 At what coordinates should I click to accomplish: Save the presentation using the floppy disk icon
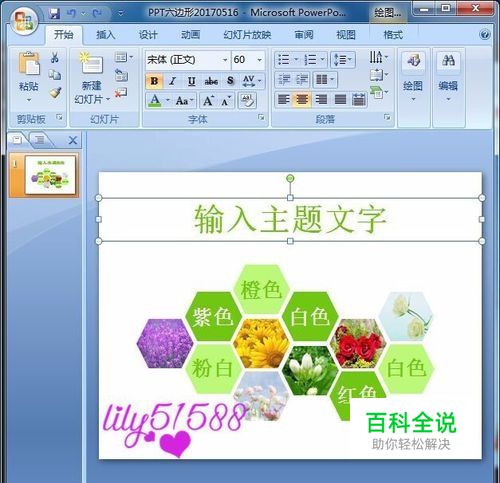54,13
